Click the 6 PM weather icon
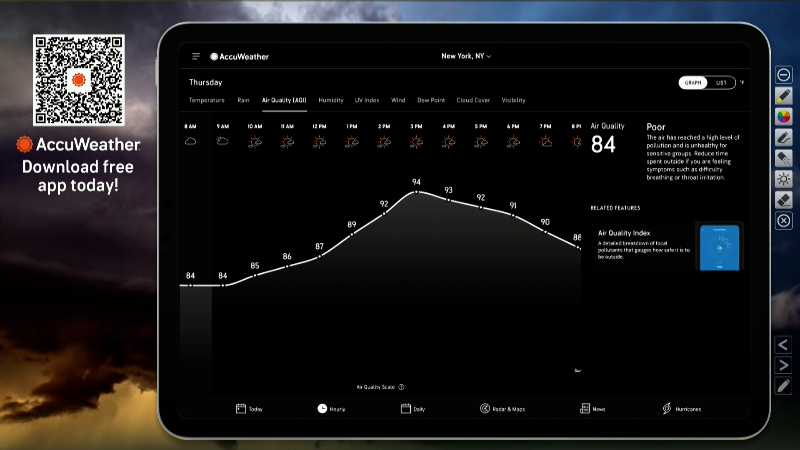 click(513, 142)
